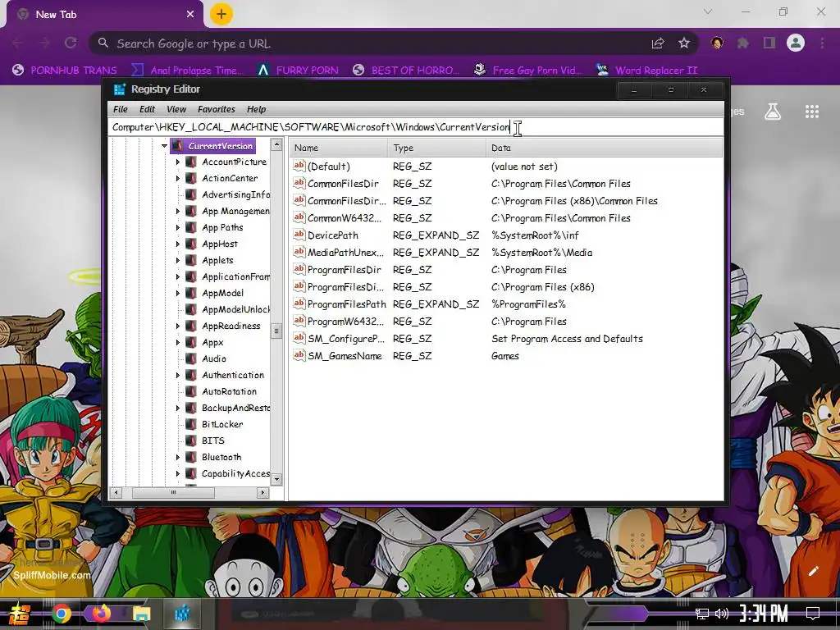The width and height of the screenshot is (840, 630).
Task: Collapse the CurrentVersion key
Action: [x=164, y=146]
